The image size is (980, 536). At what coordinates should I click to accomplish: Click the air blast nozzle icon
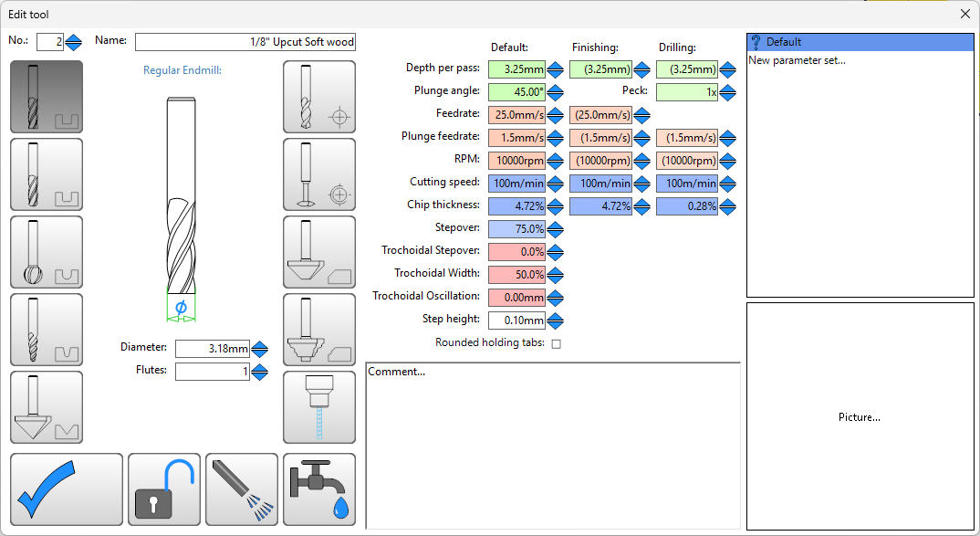[241, 489]
